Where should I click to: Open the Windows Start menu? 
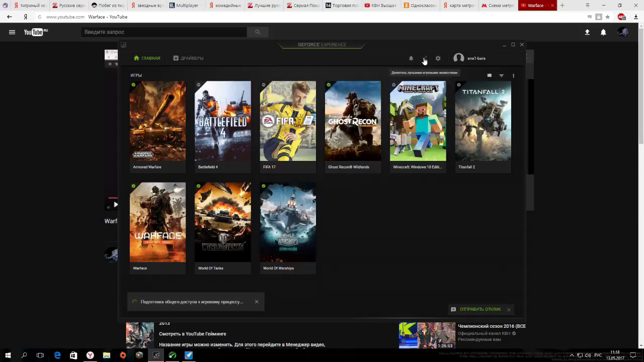pos(8,355)
